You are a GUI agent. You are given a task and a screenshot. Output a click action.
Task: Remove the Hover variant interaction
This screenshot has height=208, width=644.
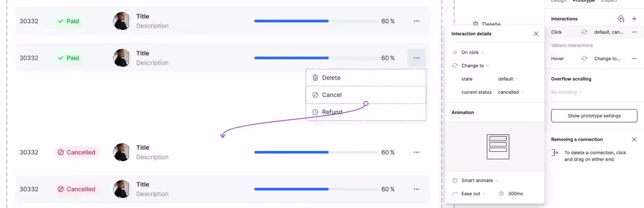coord(634,58)
